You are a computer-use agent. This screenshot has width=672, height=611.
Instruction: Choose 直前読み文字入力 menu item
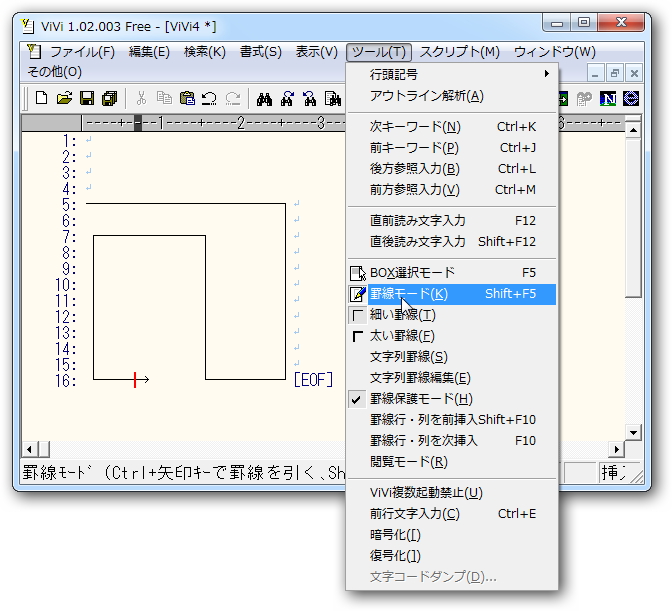pyautogui.click(x=451, y=221)
